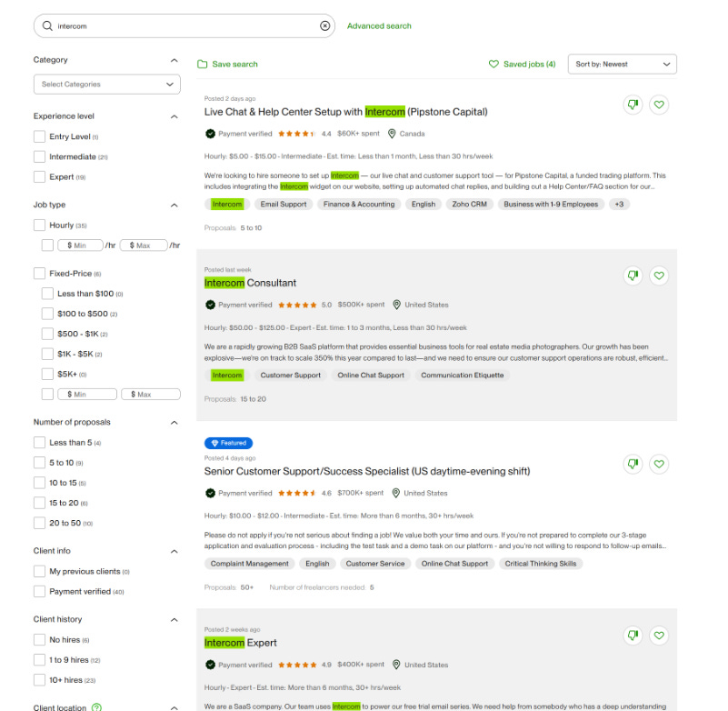The width and height of the screenshot is (728, 711).
Task: Save the Pipstone Capital job with heart
Action: pos(659,105)
